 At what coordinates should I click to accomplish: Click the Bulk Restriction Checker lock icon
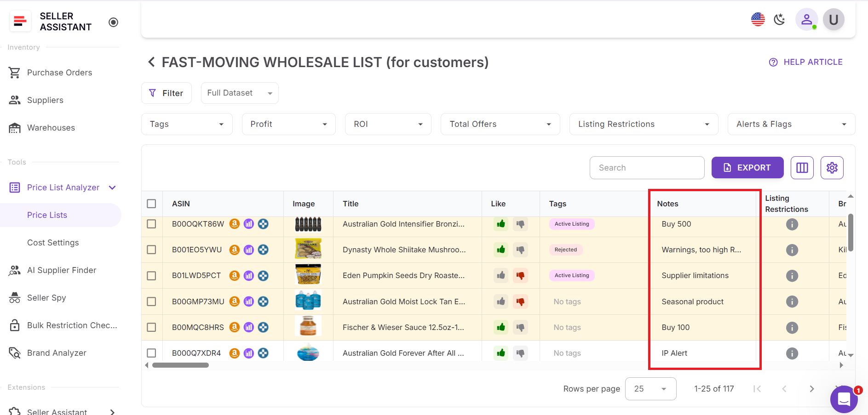[x=14, y=325]
